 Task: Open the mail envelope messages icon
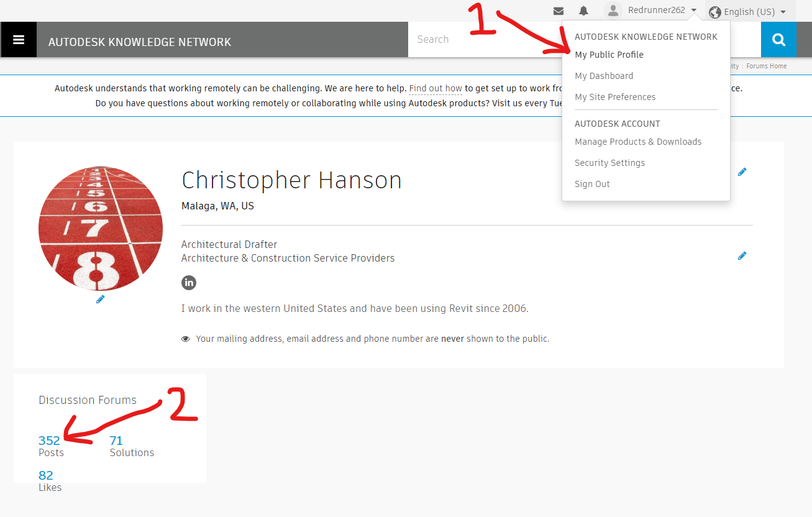(559, 11)
